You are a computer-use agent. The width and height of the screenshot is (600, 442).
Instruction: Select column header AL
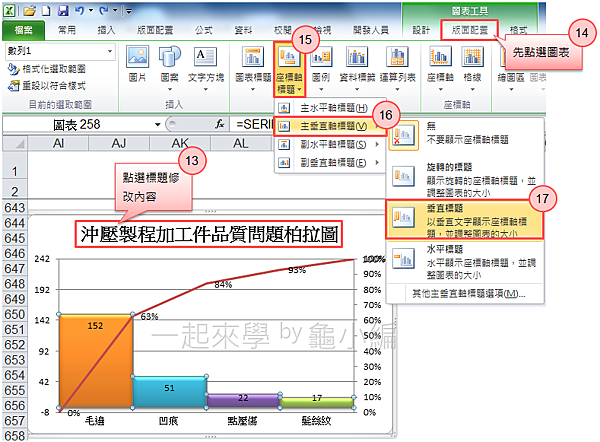[x=241, y=144]
